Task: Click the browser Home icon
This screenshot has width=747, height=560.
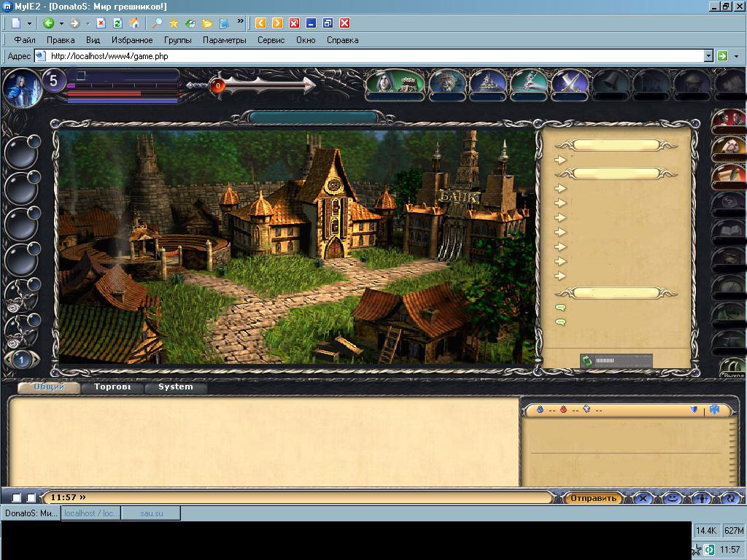Action: [x=133, y=23]
